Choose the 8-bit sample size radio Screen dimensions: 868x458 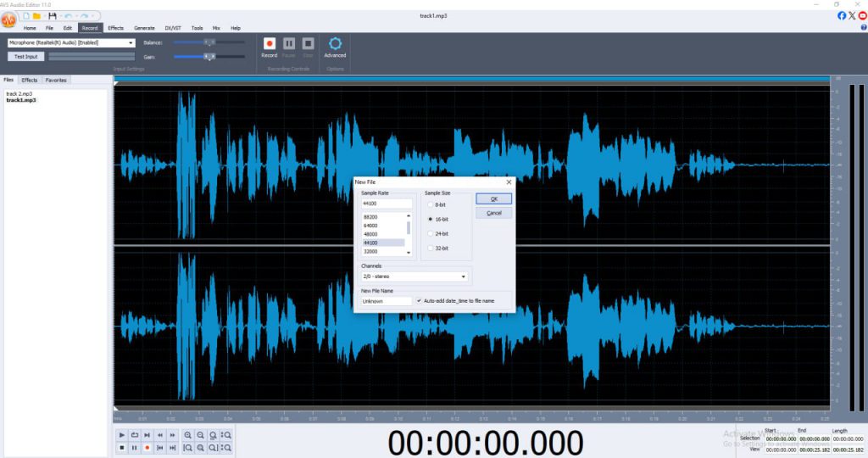(431, 204)
